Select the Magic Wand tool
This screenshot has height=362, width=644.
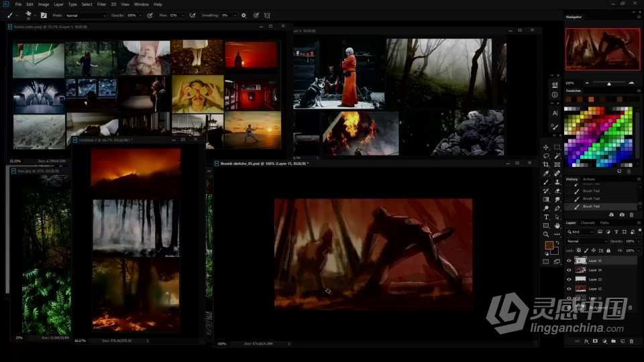(557, 156)
